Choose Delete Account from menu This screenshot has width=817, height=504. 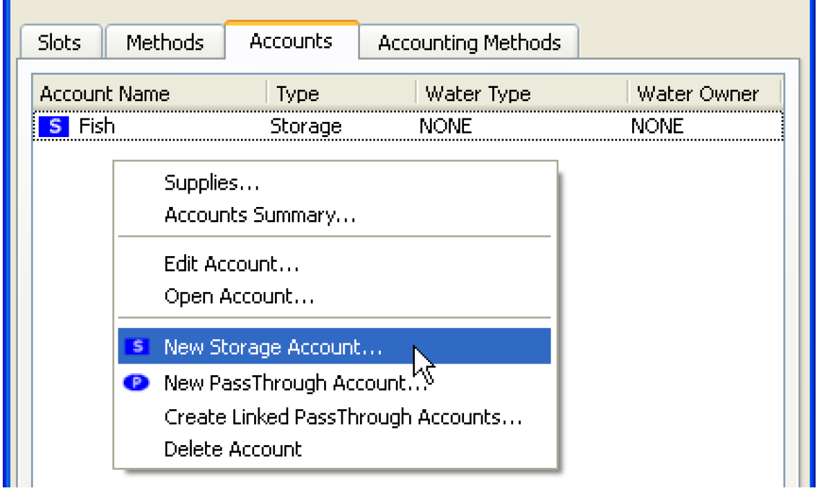click(x=233, y=449)
